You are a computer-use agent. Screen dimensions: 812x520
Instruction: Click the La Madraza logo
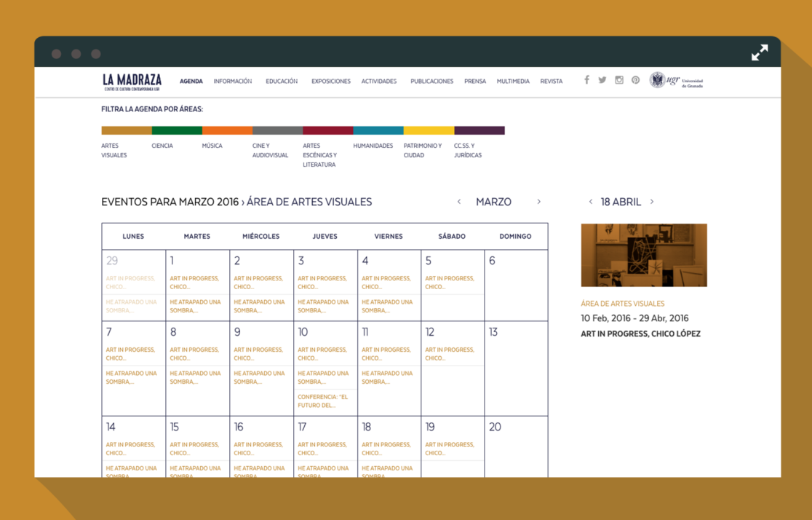132,82
